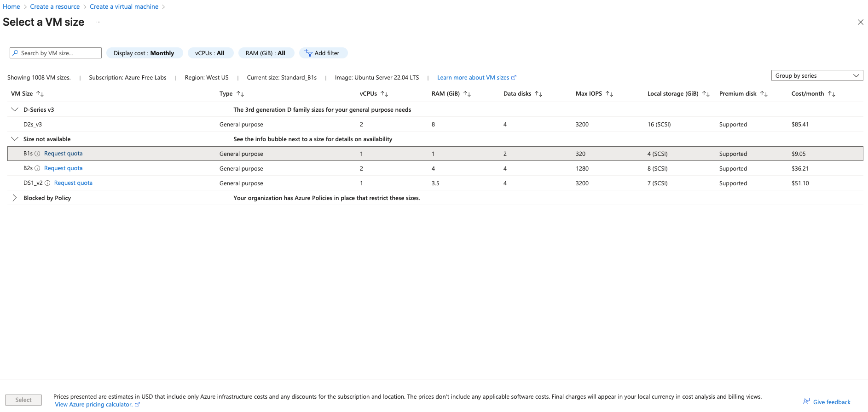The image size is (868, 412).
Task: Expand the Blocked by Policy group
Action: point(15,198)
